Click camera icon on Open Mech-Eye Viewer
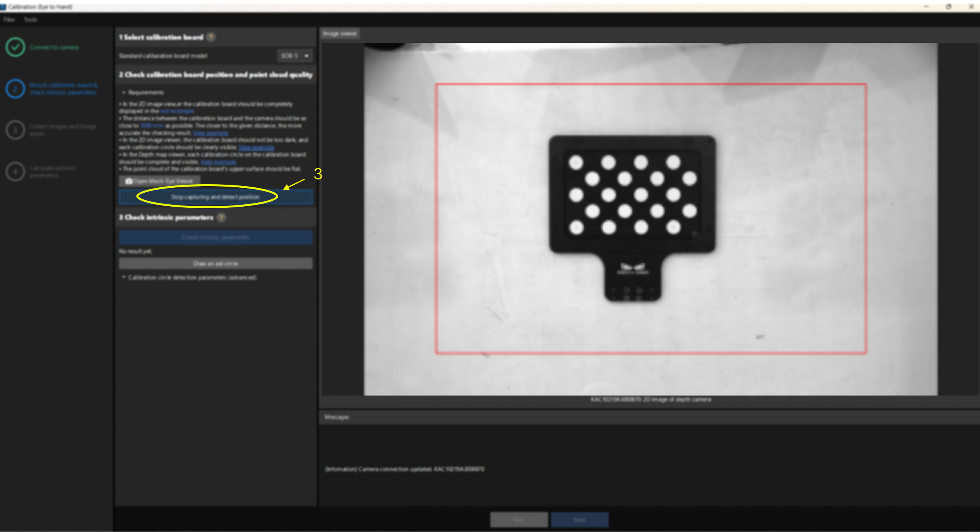Image resolution: width=980 pixels, height=532 pixels. click(x=129, y=181)
